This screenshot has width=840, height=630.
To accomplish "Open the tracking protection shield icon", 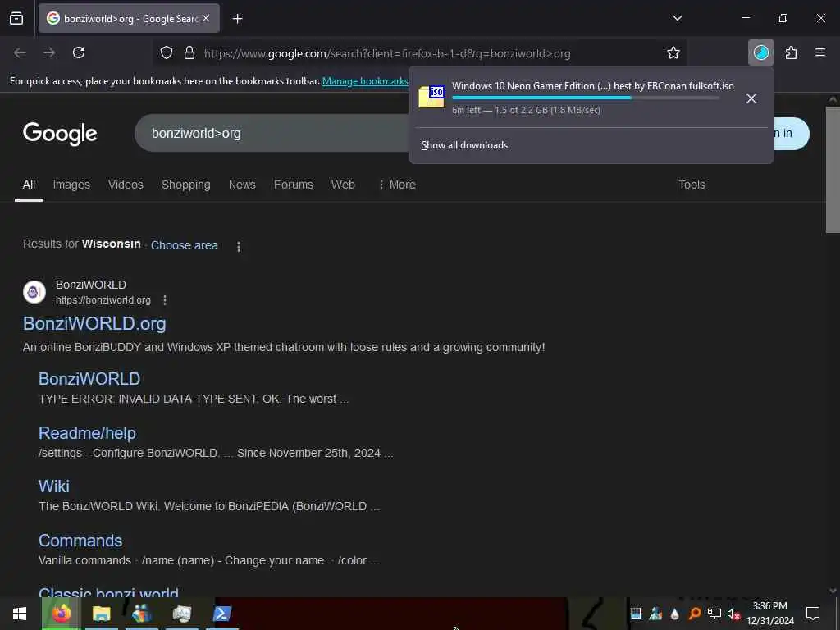I will tap(167, 53).
